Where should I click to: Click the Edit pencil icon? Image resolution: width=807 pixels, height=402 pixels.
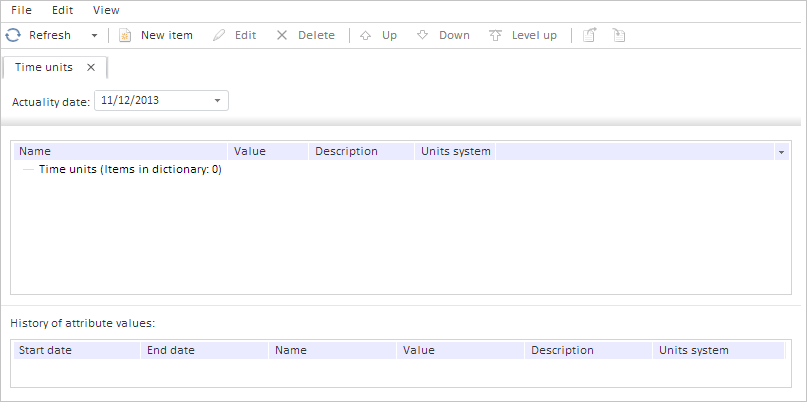tap(219, 35)
